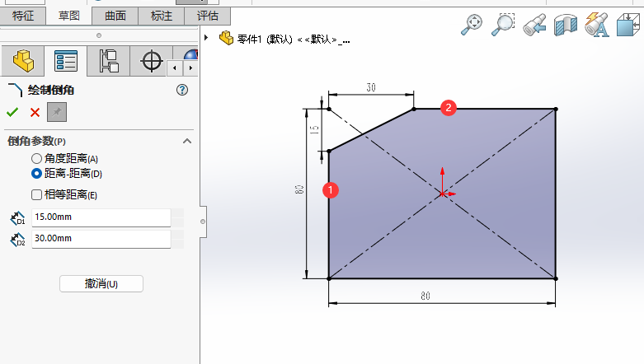This screenshot has width=644, height=364.
Task: Expand the 零件1 flyout tree
Action: click(206, 38)
